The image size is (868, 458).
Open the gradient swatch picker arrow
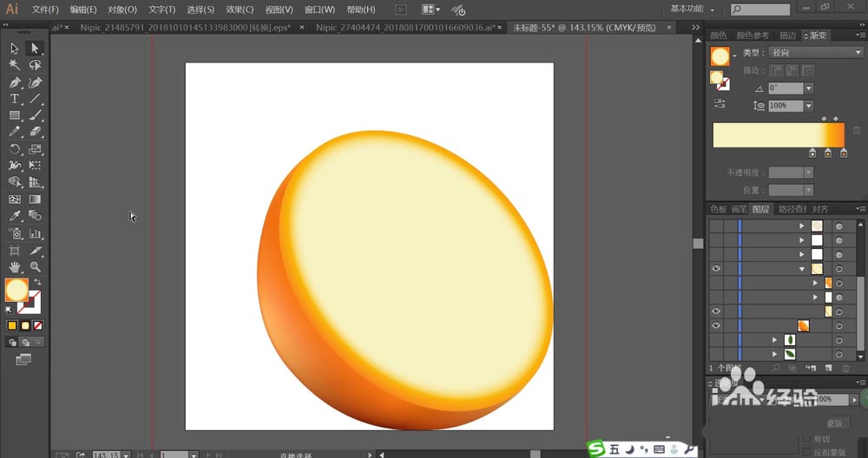pyautogui.click(x=734, y=56)
